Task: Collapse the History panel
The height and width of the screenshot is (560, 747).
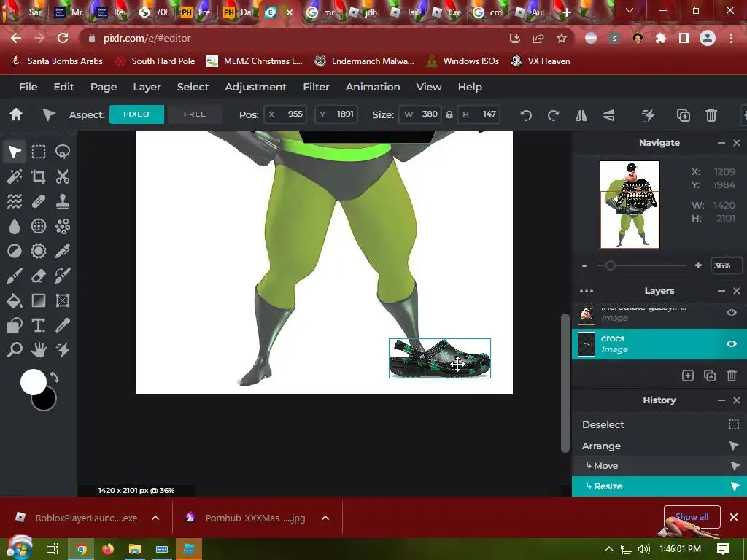Action: coord(721,400)
